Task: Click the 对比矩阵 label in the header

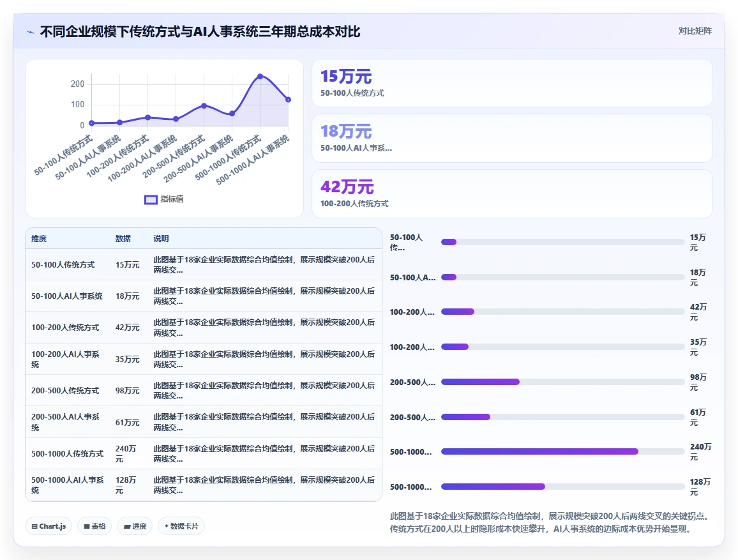Action: (695, 31)
